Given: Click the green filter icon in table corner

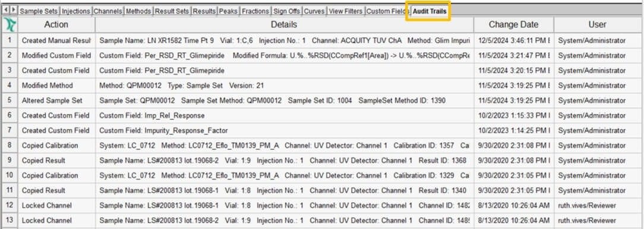Looking at the screenshot, I should point(10,24).
